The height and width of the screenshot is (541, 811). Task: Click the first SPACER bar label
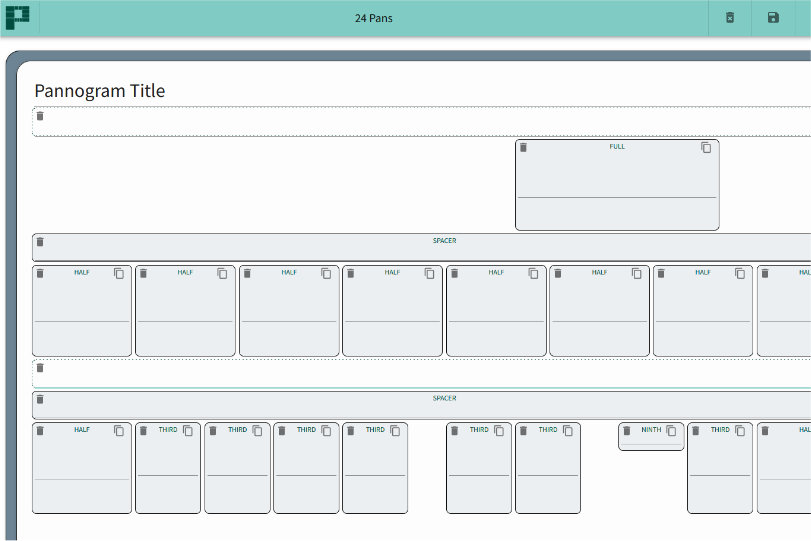click(x=444, y=241)
